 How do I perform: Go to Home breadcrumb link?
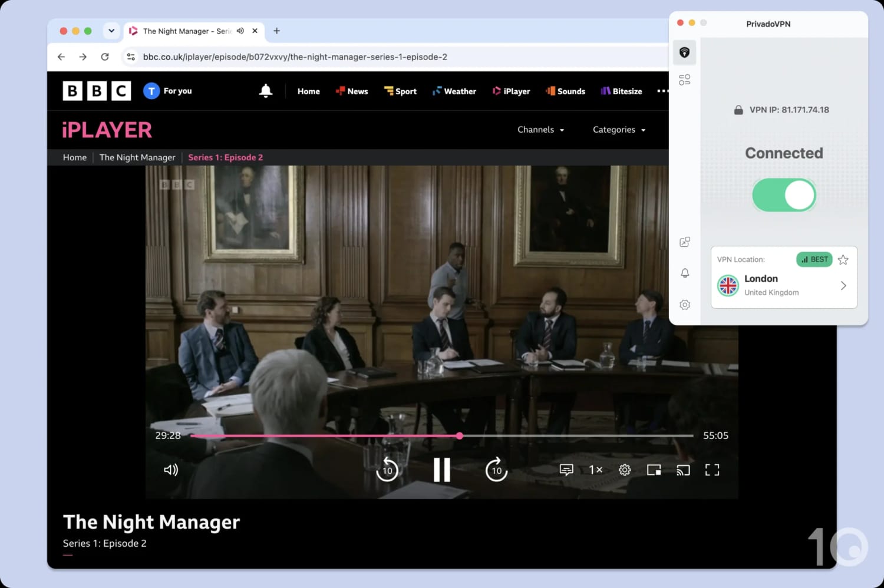coord(75,157)
